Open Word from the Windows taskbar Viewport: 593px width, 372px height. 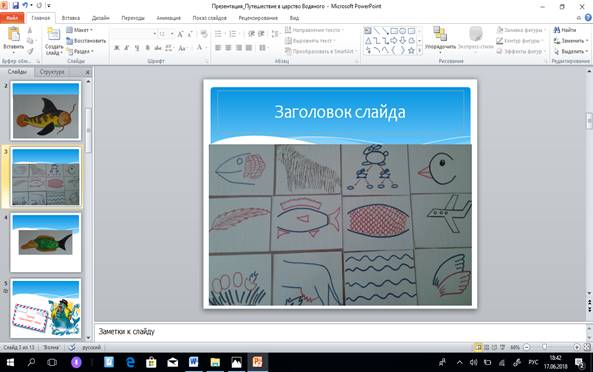coord(194,362)
